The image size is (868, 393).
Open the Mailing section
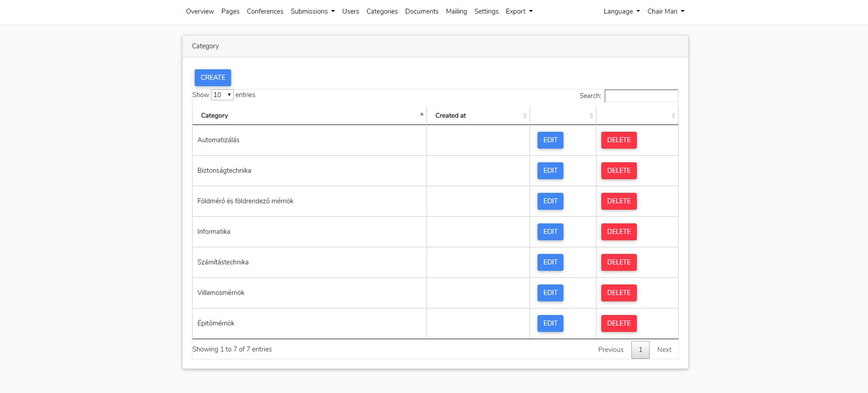[456, 11]
